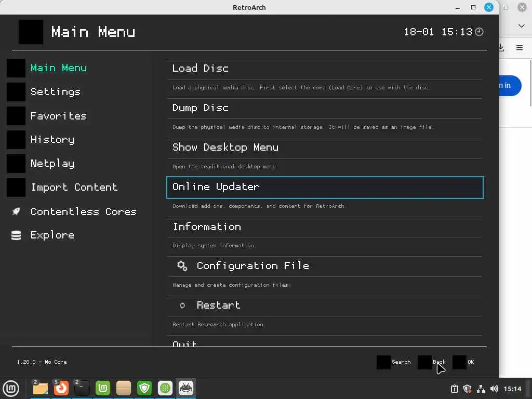Click the taskbar clock showing 15:14
The height and width of the screenshot is (399, 532).
[512, 389]
